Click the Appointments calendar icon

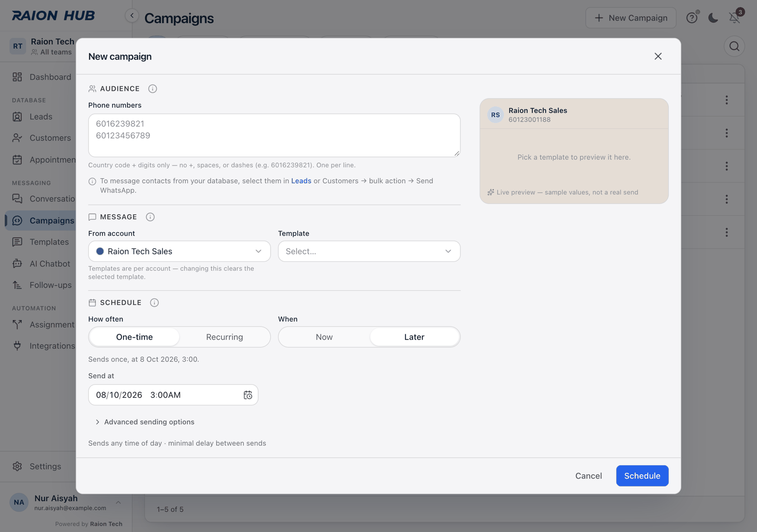(18, 160)
